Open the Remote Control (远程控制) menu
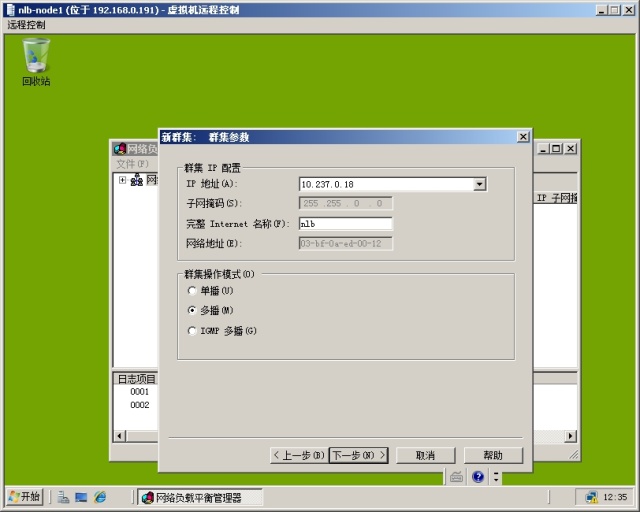Image resolution: width=640 pixels, height=512 pixels. pyautogui.click(x=27, y=24)
